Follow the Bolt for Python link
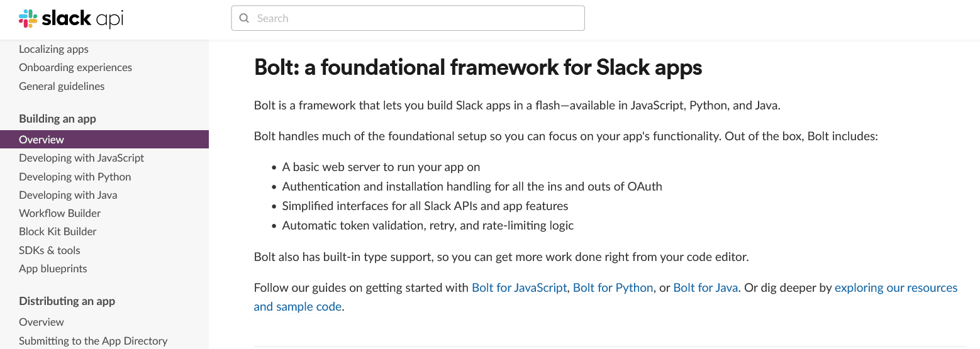Image resolution: width=980 pixels, height=349 pixels. tap(613, 288)
